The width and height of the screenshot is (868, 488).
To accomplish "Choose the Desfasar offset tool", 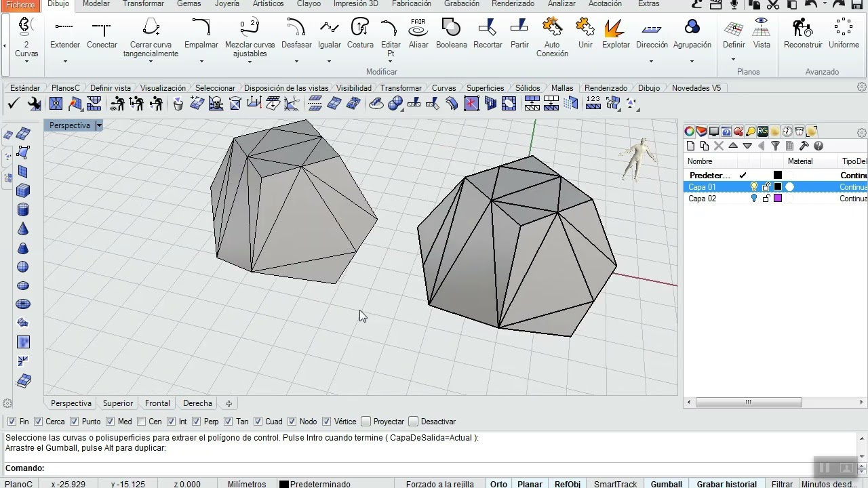I will (x=296, y=34).
